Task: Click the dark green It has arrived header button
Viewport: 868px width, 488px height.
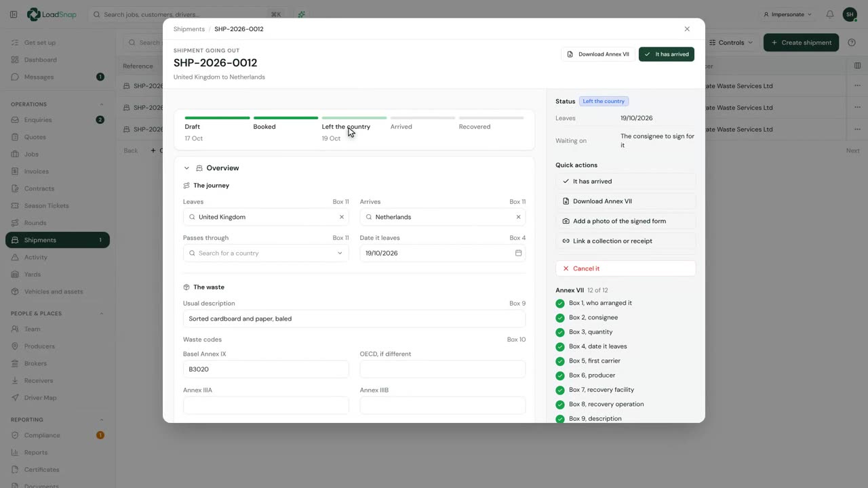Action: [x=667, y=54]
